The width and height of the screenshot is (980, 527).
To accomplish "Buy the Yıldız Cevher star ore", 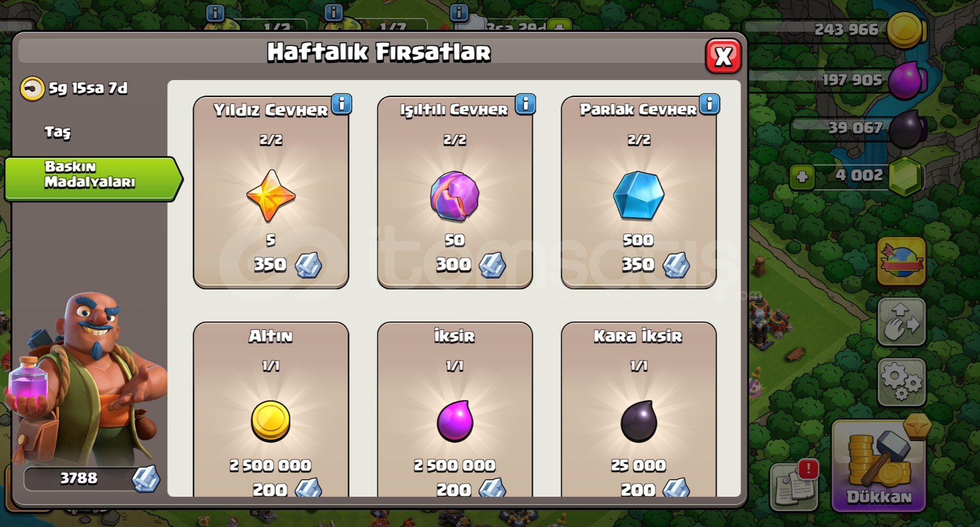I will (x=271, y=192).
